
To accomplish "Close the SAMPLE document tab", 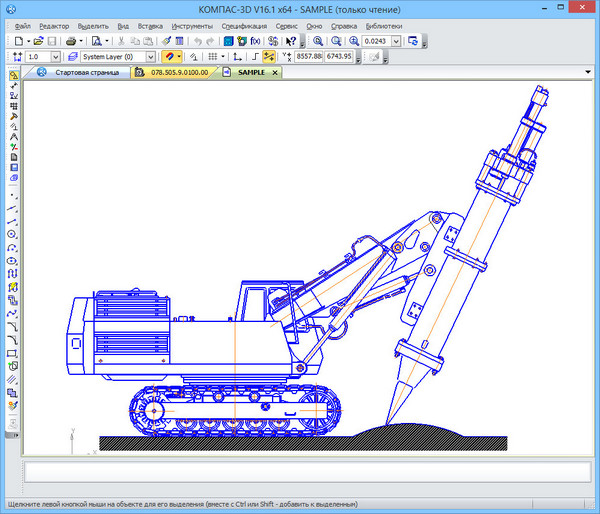I will click(275, 73).
